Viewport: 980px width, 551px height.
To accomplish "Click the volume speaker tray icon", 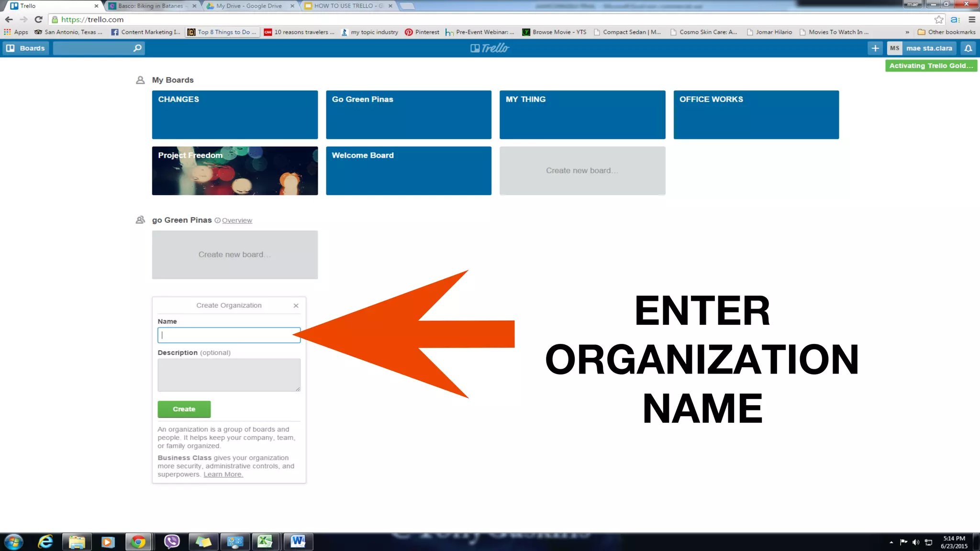I will tap(915, 542).
